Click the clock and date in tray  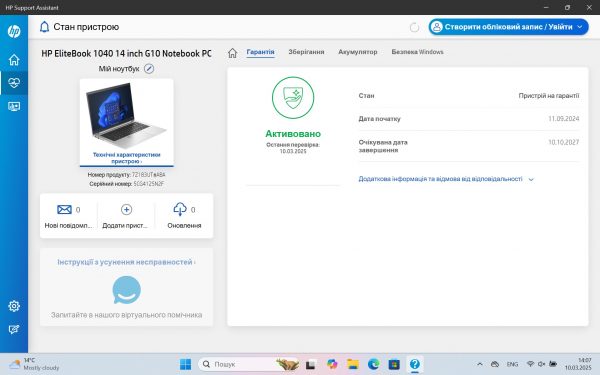(578, 364)
